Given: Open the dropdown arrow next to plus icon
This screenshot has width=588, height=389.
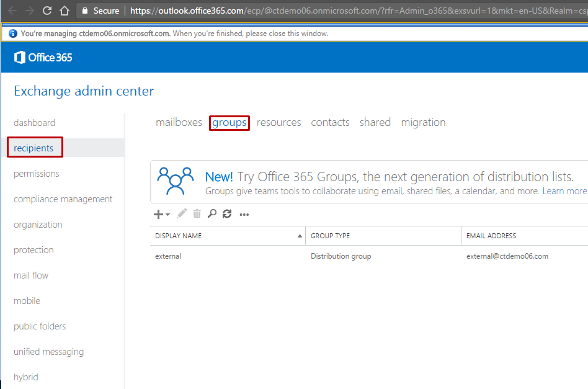Looking at the screenshot, I should tap(167, 215).
